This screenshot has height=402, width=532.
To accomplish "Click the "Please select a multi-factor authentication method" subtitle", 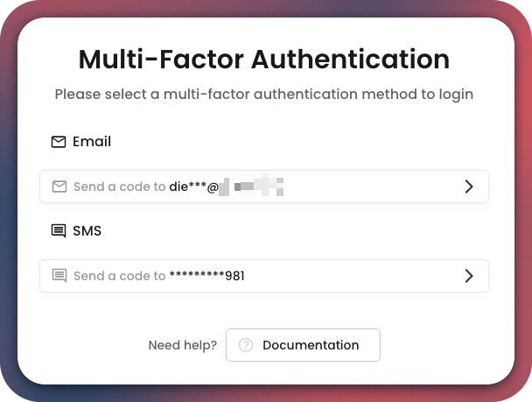I will point(264,94).
